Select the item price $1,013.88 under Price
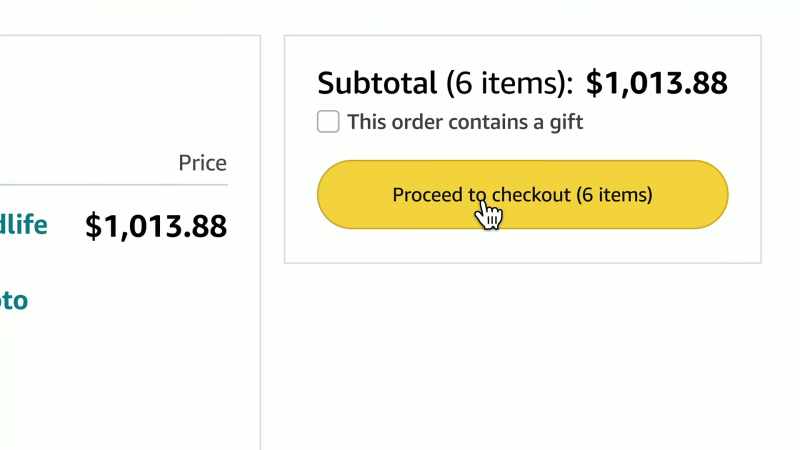Screen dimensions: 800x450 pyautogui.click(x=156, y=226)
